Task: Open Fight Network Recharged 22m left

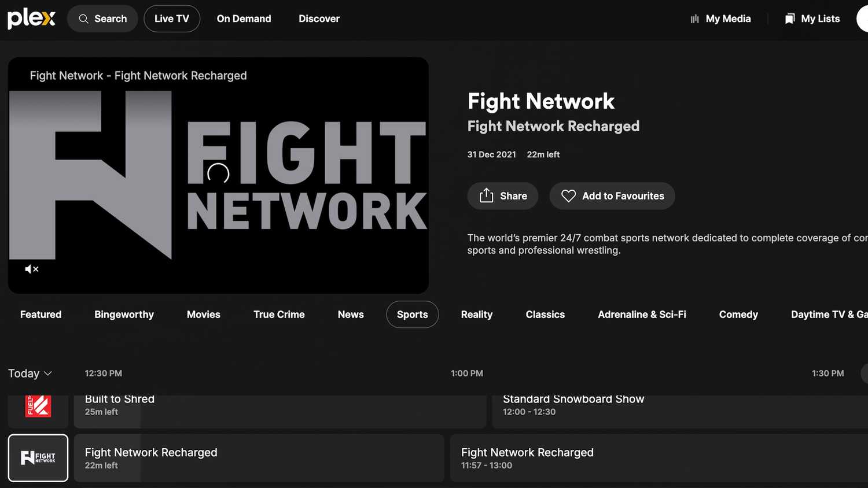Action: point(259,458)
